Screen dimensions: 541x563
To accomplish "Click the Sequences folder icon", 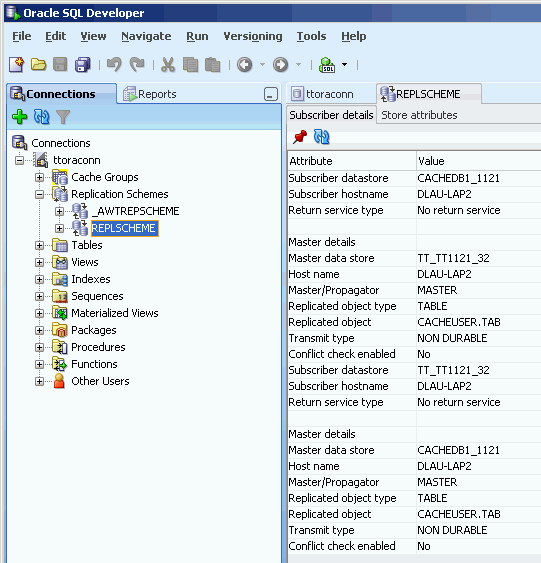I will pos(60,296).
